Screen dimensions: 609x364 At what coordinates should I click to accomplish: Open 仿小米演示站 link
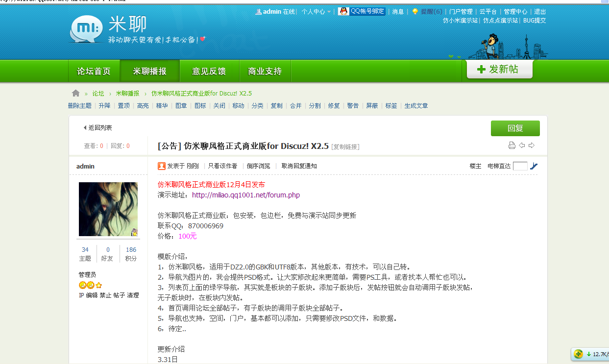(x=460, y=21)
